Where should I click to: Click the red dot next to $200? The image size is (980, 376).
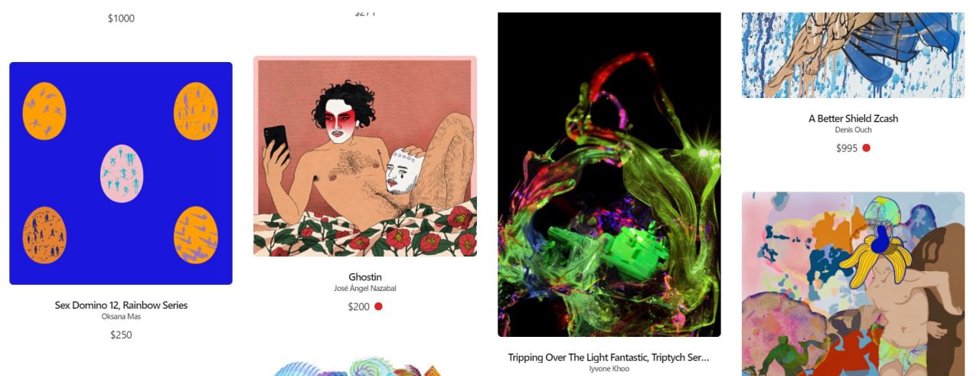click(378, 306)
